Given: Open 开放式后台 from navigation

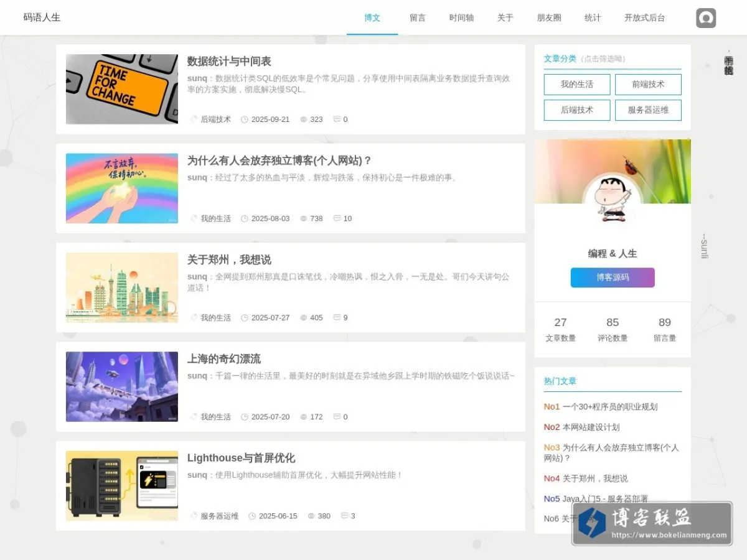Looking at the screenshot, I should (x=644, y=17).
